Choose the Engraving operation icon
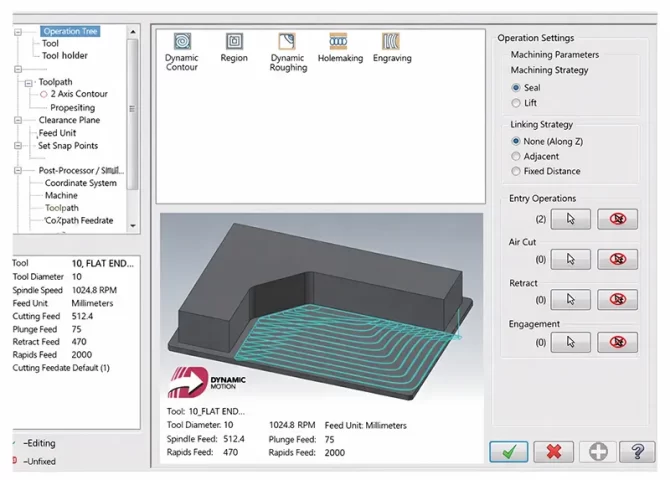The height and width of the screenshot is (480, 670). pos(391,41)
